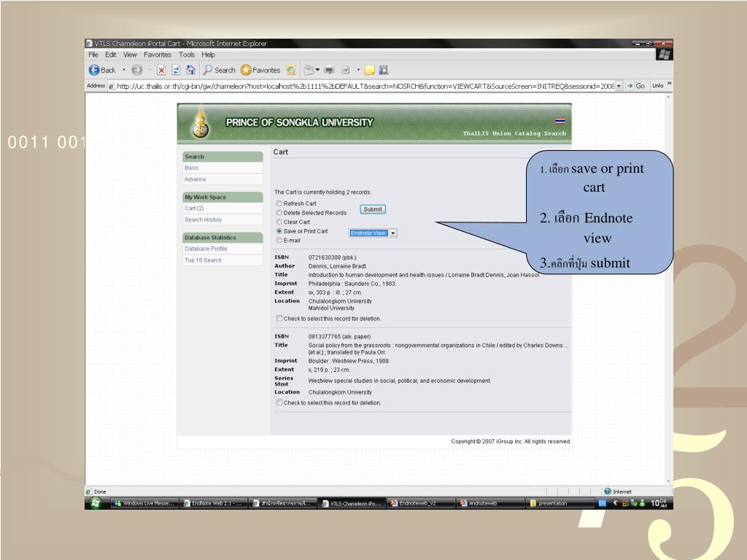Image resolution: width=747 pixels, height=560 pixels.
Task: Click the Windows Start button
Action: pos(96,503)
